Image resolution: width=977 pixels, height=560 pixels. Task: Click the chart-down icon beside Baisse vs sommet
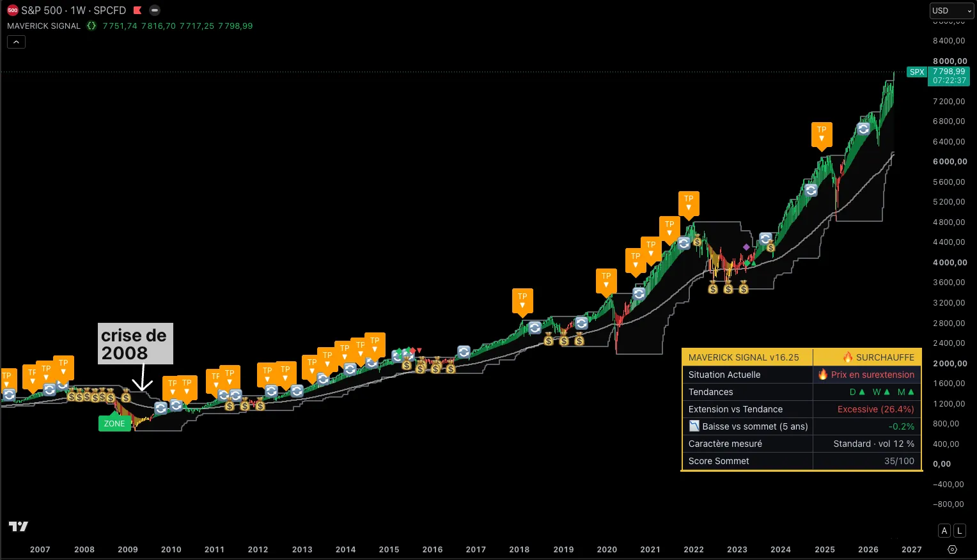pos(694,426)
